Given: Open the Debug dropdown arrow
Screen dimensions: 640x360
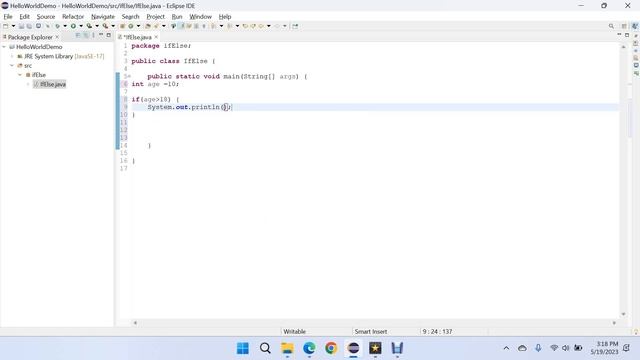Looking at the screenshot, I should click(x=65, y=26).
